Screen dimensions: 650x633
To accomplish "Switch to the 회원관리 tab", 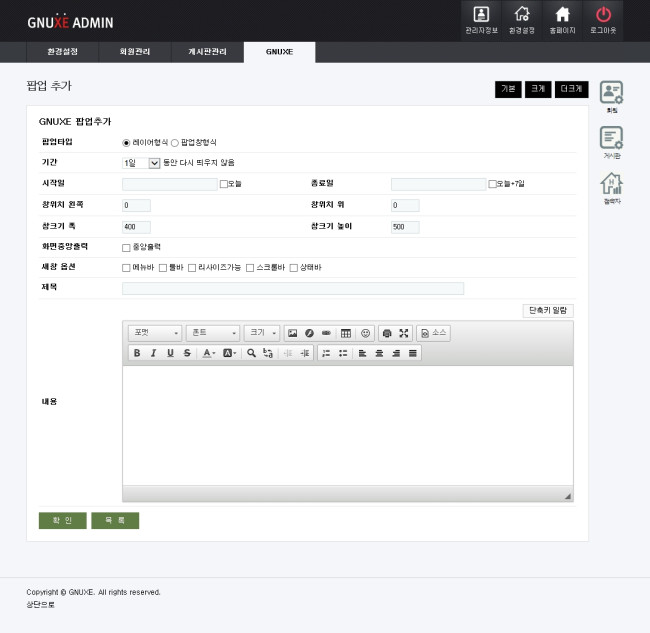I will (x=138, y=51).
